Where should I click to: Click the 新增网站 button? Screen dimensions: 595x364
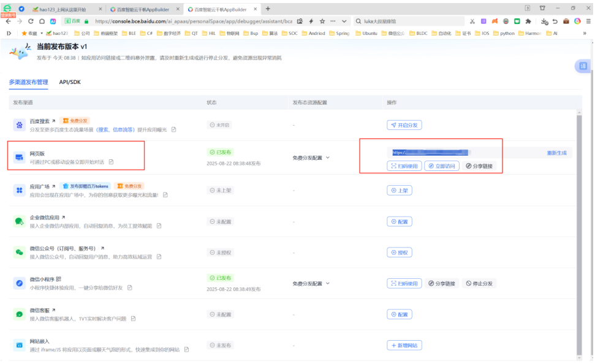(x=404, y=346)
